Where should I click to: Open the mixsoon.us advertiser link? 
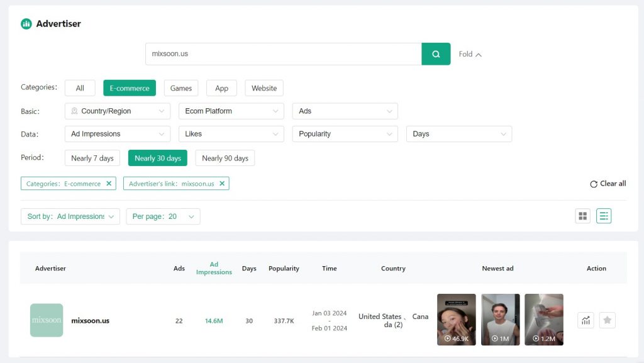tap(91, 320)
